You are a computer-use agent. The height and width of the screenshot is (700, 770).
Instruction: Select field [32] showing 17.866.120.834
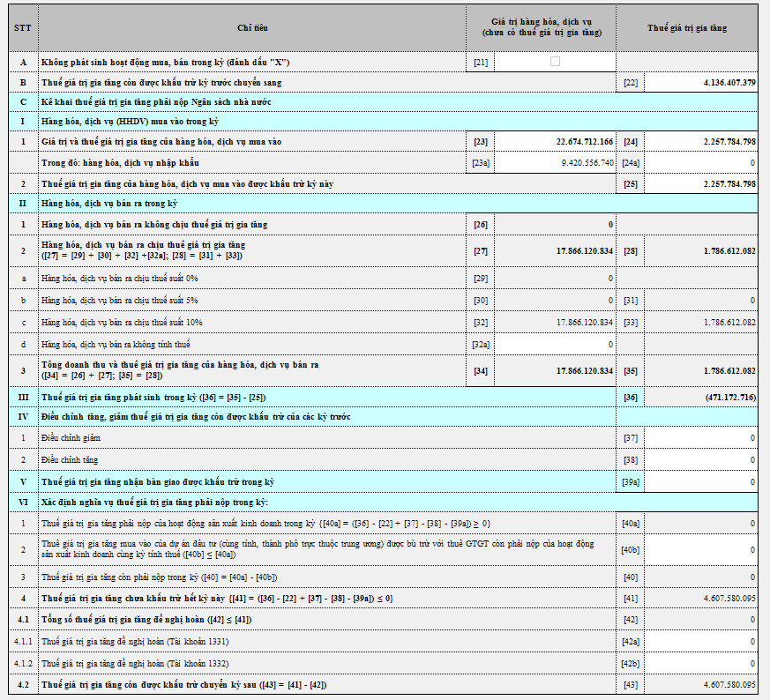click(555, 323)
